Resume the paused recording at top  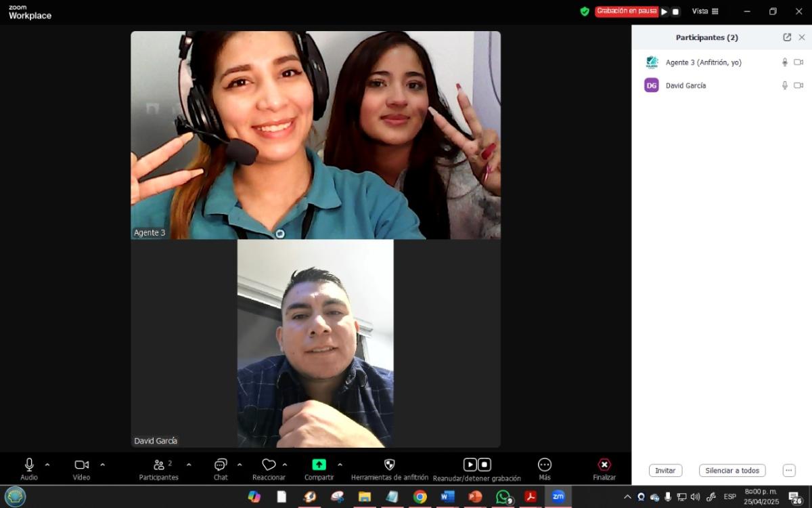[x=664, y=12]
